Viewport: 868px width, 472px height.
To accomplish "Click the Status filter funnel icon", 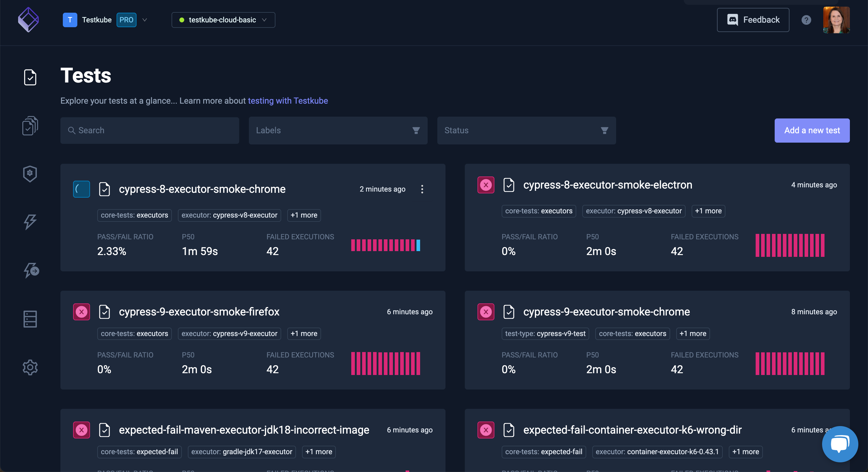I will click(605, 131).
